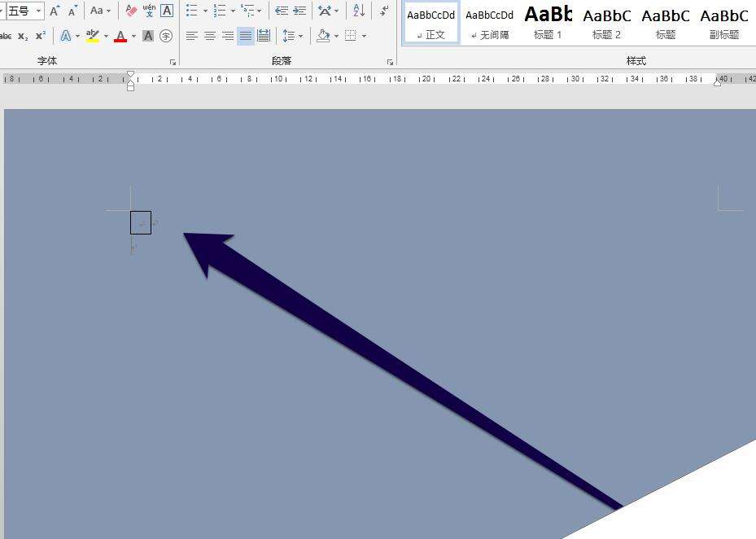This screenshot has width=756, height=539.
Task: Toggle strikethrough (abc) formatting
Action: pos(6,36)
